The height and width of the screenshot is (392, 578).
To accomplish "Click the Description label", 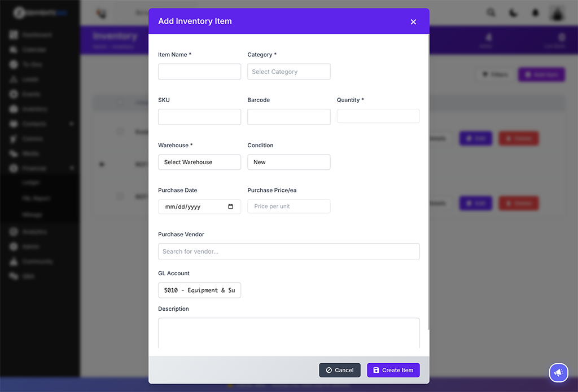I will coord(173,309).
